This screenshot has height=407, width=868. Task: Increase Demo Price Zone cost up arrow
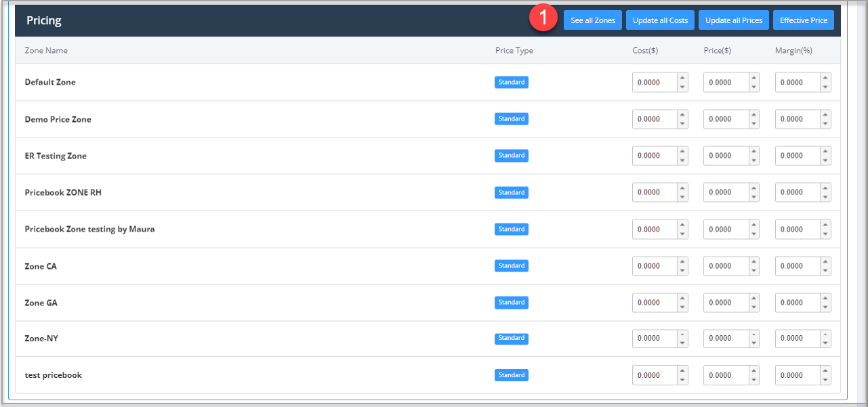click(x=682, y=114)
